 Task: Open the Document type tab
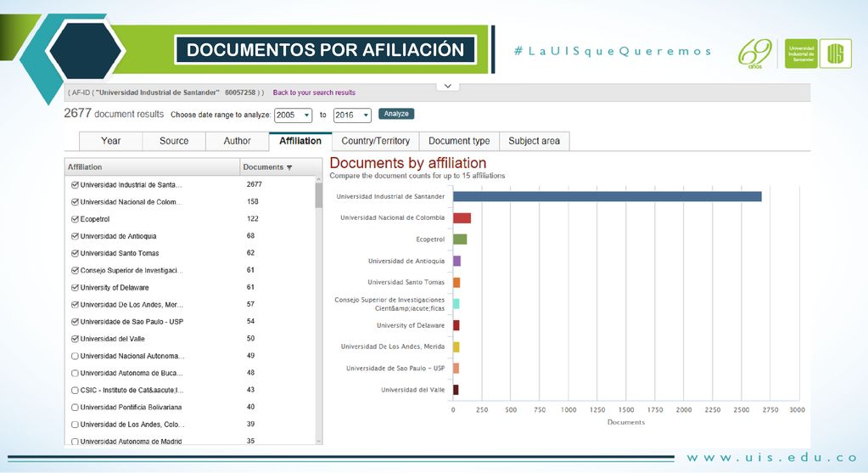coord(459,141)
